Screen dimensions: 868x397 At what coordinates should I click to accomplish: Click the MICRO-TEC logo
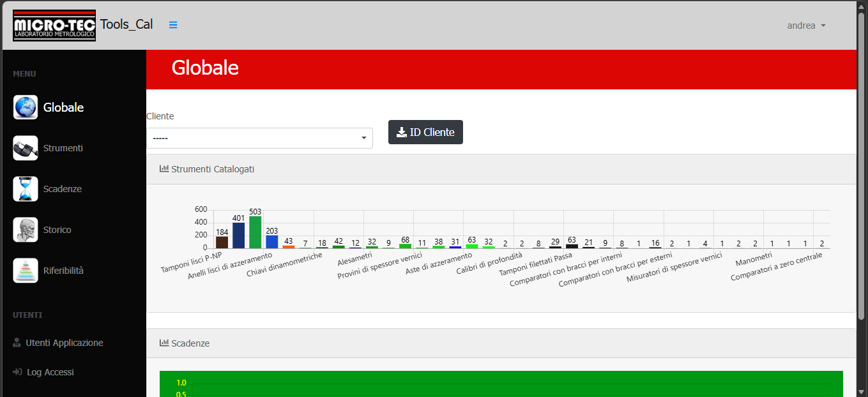tap(54, 26)
